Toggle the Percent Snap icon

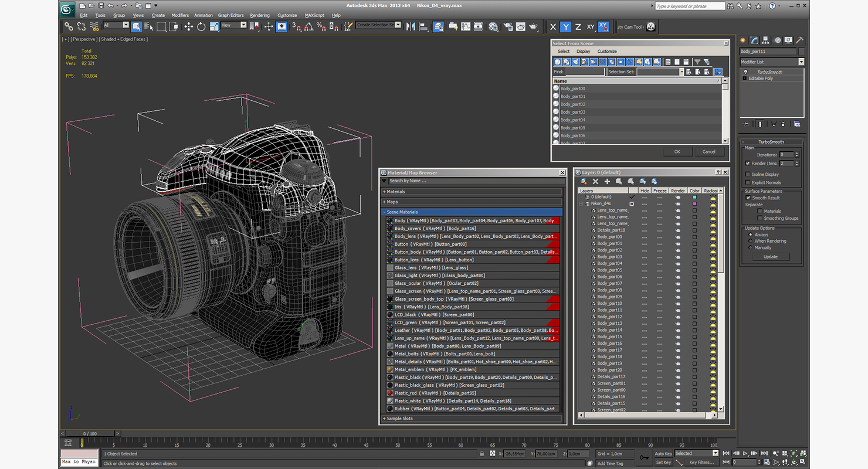(x=321, y=26)
